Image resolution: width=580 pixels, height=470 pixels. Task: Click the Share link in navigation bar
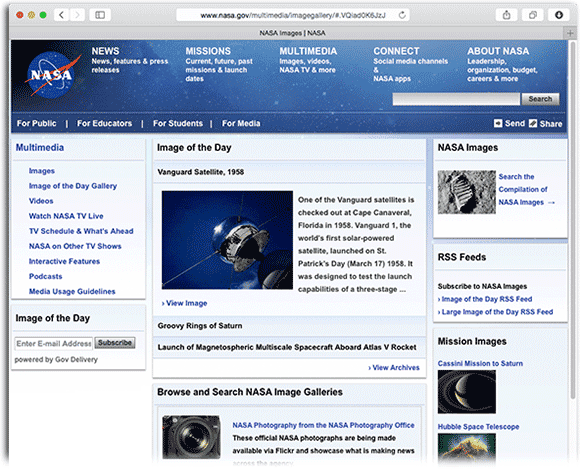coord(550,124)
